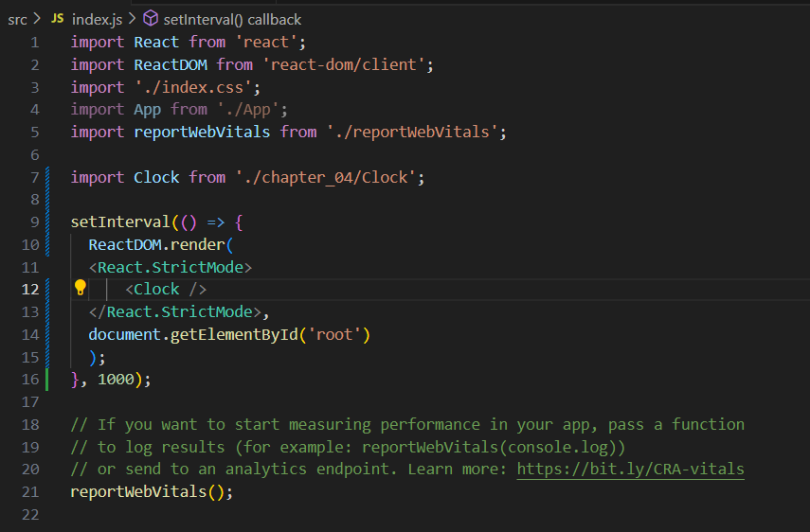810x532 pixels.
Task: Click document.getElementById on line 14
Action: [193, 335]
